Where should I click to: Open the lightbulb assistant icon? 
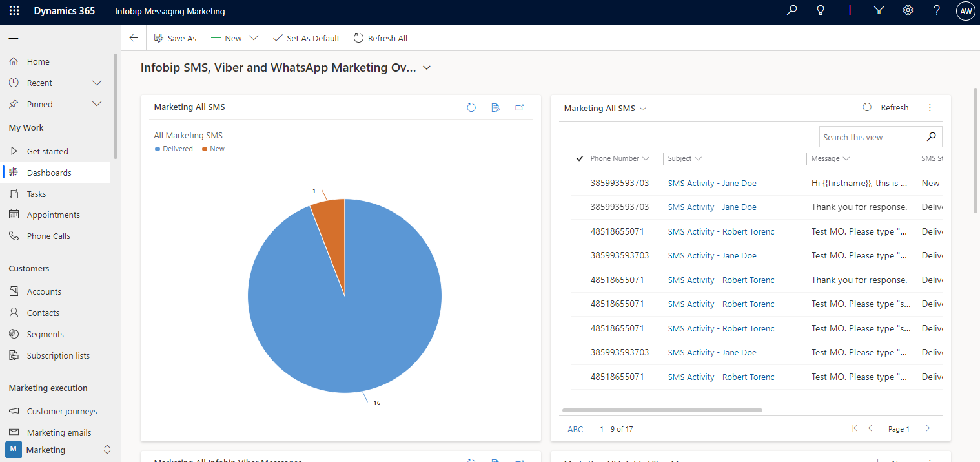tap(821, 11)
